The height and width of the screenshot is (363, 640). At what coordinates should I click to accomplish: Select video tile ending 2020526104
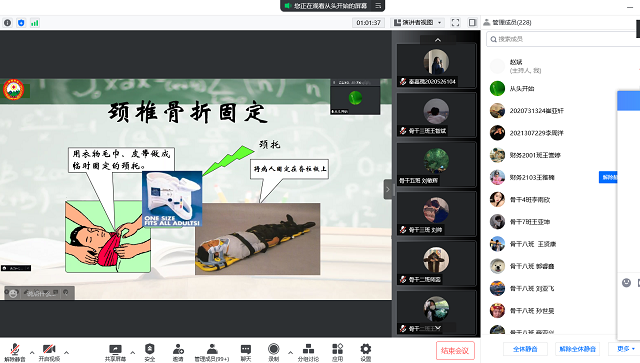click(436, 66)
